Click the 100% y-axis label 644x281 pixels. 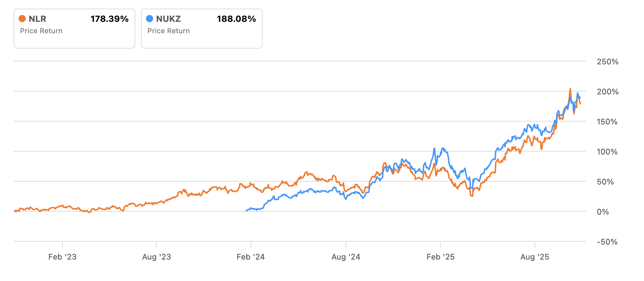coord(607,152)
